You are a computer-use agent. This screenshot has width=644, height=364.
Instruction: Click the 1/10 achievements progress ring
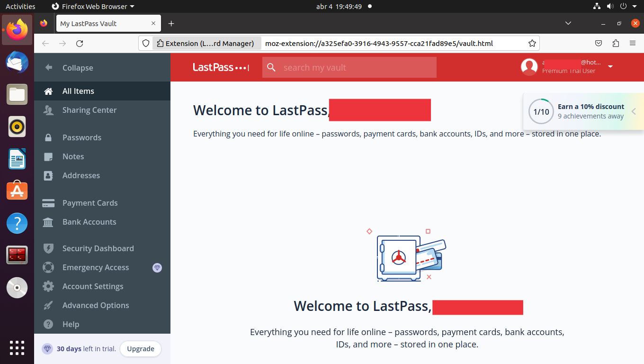point(541,112)
